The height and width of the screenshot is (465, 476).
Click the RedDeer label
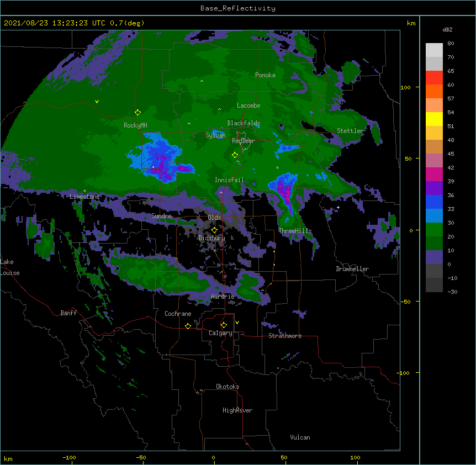tap(244, 141)
